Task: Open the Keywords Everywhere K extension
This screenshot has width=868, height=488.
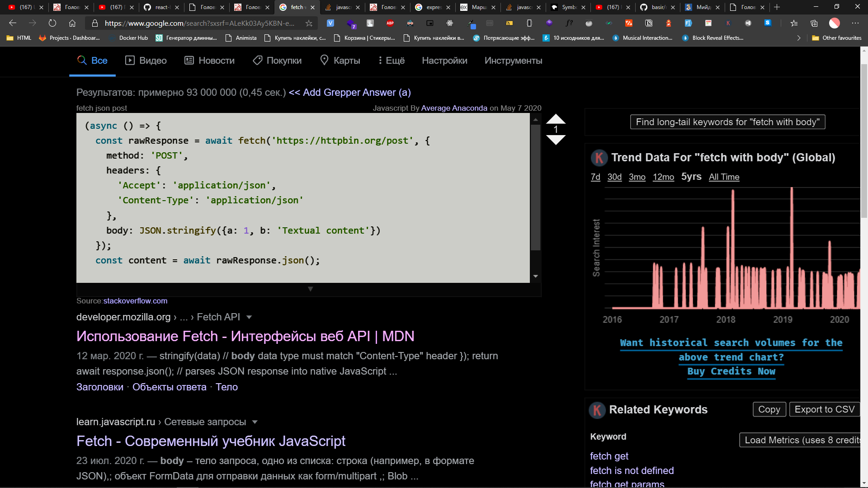Action: coord(728,23)
